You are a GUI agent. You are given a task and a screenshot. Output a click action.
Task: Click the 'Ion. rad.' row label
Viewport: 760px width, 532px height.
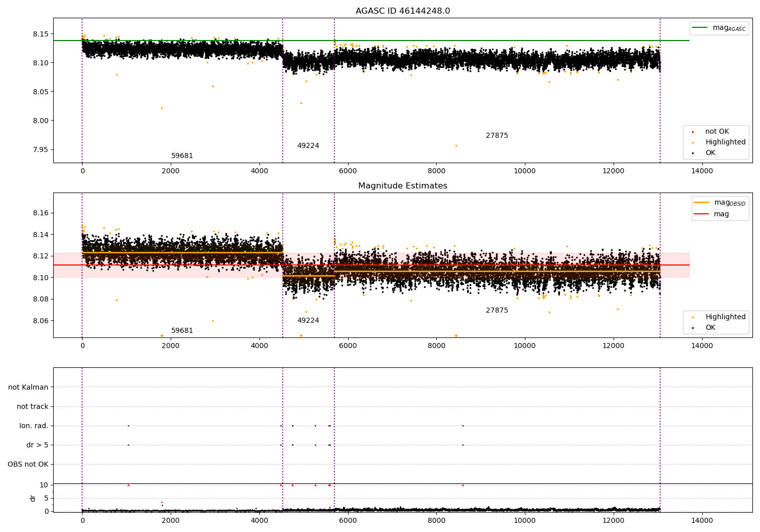[x=34, y=426]
